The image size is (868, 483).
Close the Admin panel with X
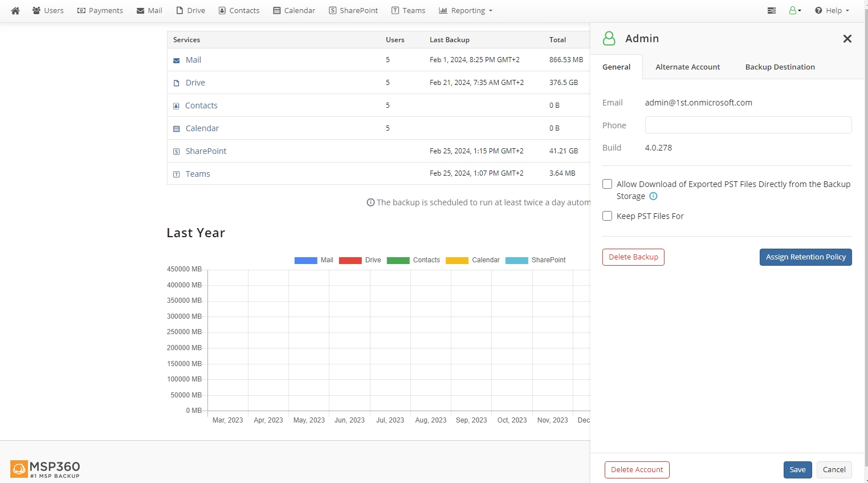pyautogui.click(x=847, y=39)
